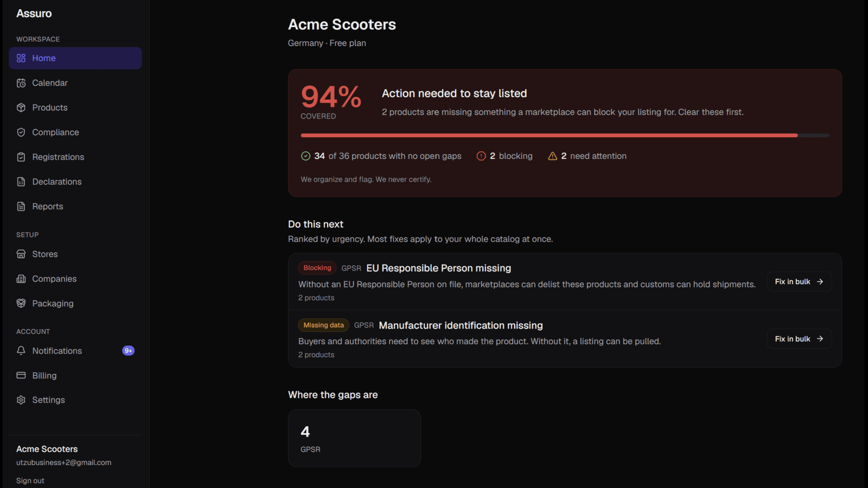
Task: Click the 94% coverage progress bar
Action: [x=565, y=135]
